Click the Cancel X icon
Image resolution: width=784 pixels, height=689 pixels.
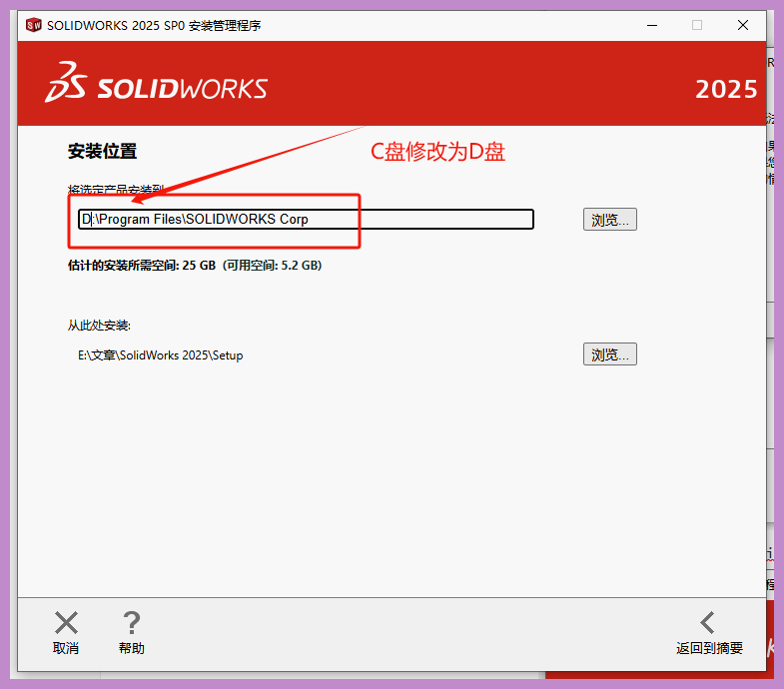point(66,623)
